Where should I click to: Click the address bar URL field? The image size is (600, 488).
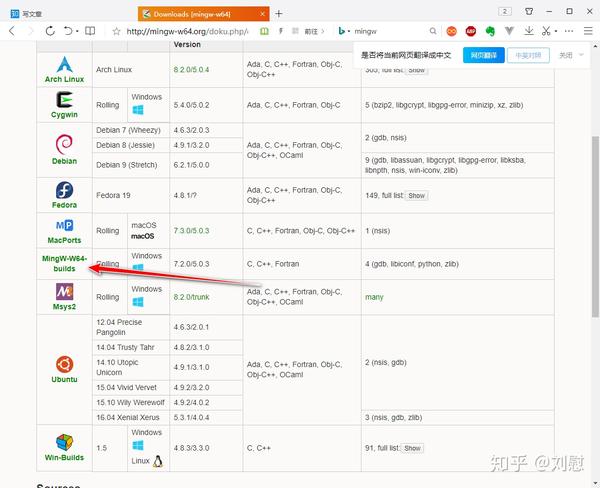pos(188,31)
